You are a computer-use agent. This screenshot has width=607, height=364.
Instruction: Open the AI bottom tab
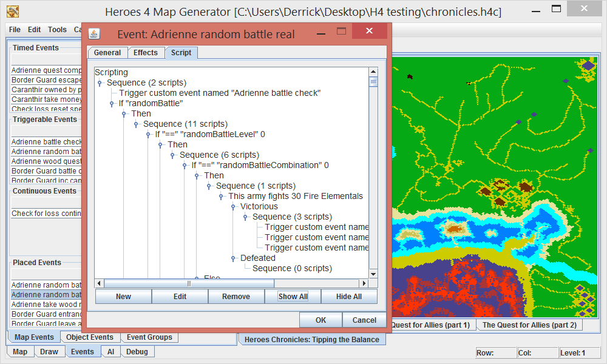coord(110,352)
